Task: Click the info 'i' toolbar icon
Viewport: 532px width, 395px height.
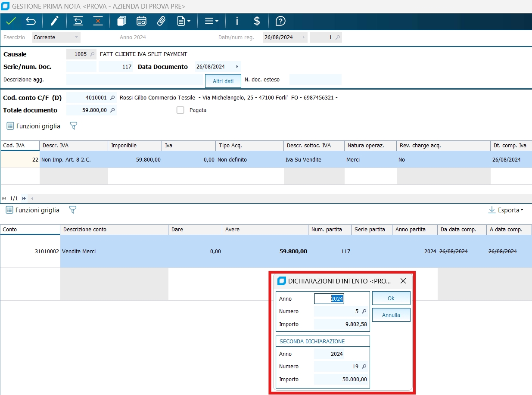Action: [236, 21]
